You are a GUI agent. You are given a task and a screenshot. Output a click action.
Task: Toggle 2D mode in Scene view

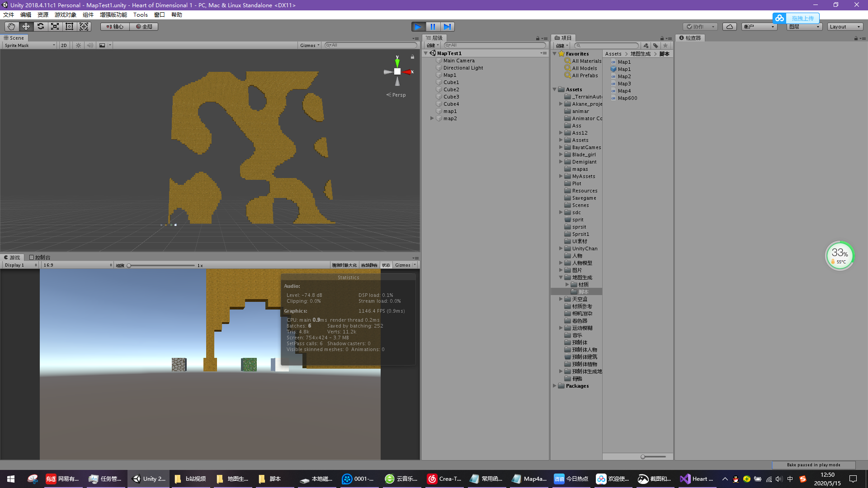[x=64, y=45]
